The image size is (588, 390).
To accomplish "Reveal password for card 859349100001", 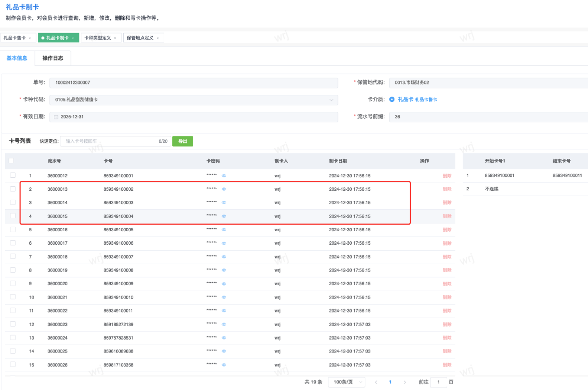I will coord(224,176).
